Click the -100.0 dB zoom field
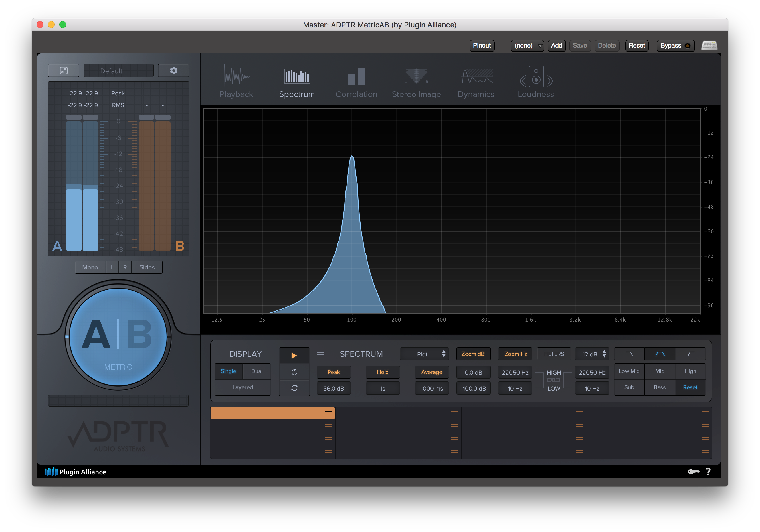 tap(473, 388)
